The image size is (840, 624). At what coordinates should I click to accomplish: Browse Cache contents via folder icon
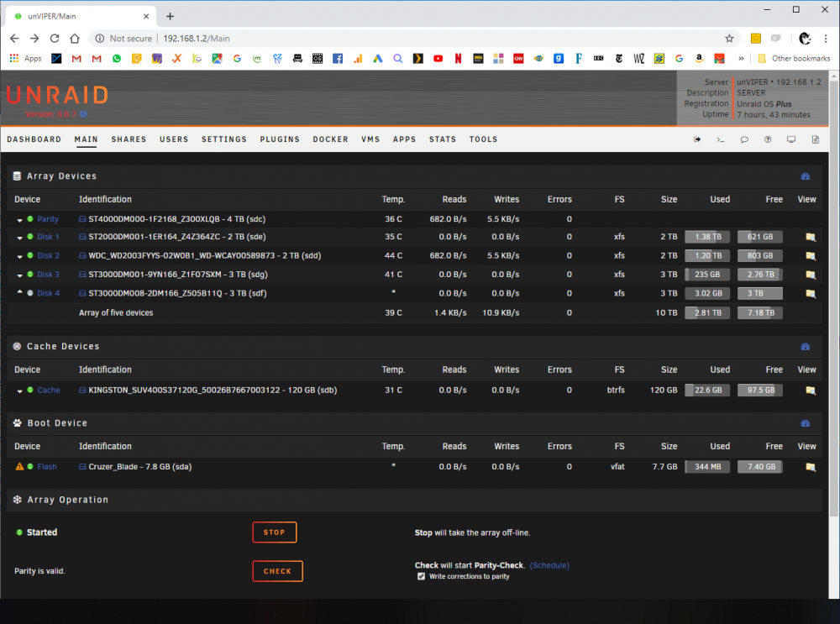(x=811, y=391)
